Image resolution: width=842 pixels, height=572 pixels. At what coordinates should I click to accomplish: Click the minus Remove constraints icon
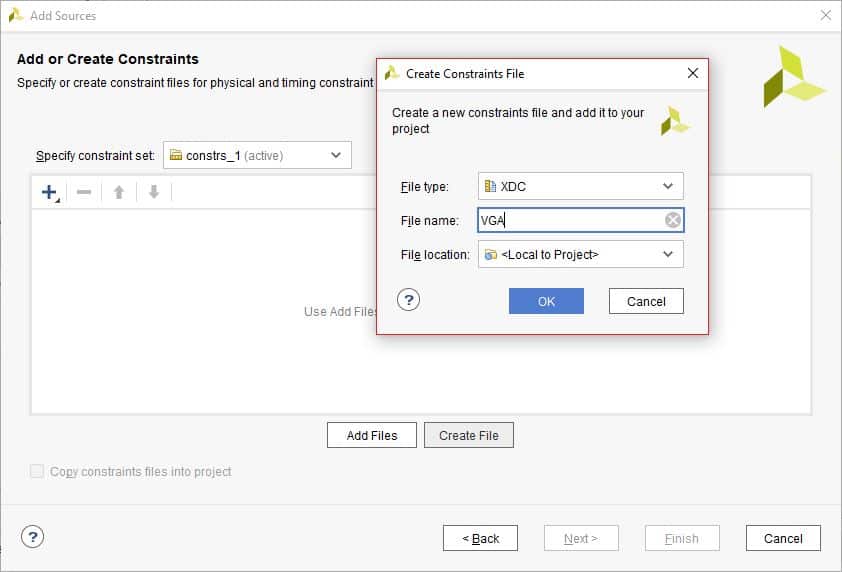click(84, 192)
